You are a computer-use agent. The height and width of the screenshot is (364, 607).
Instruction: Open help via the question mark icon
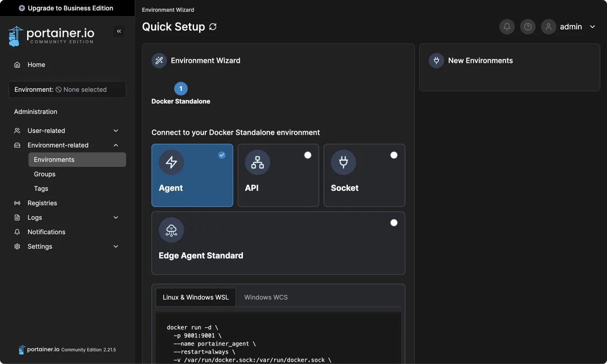pos(528,27)
